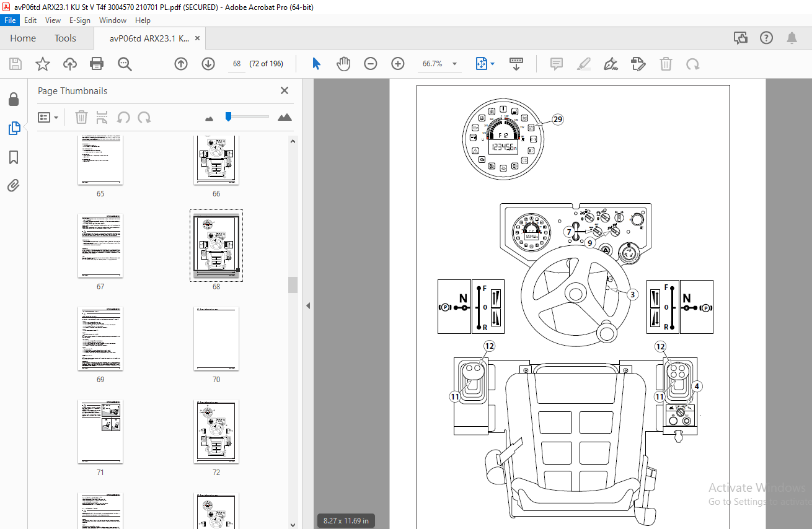This screenshot has width=812, height=529.
Task: Open the View menu
Action: click(x=53, y=20)
